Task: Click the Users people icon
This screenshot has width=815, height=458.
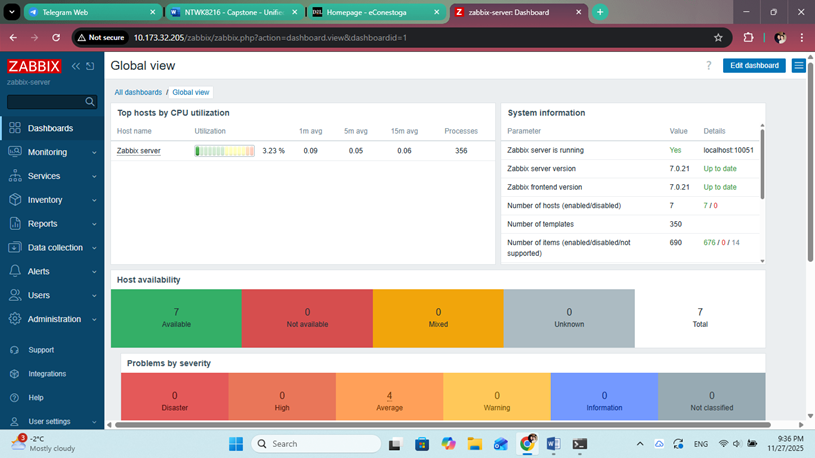Action: pyautogui.click(x=15, y=295)
